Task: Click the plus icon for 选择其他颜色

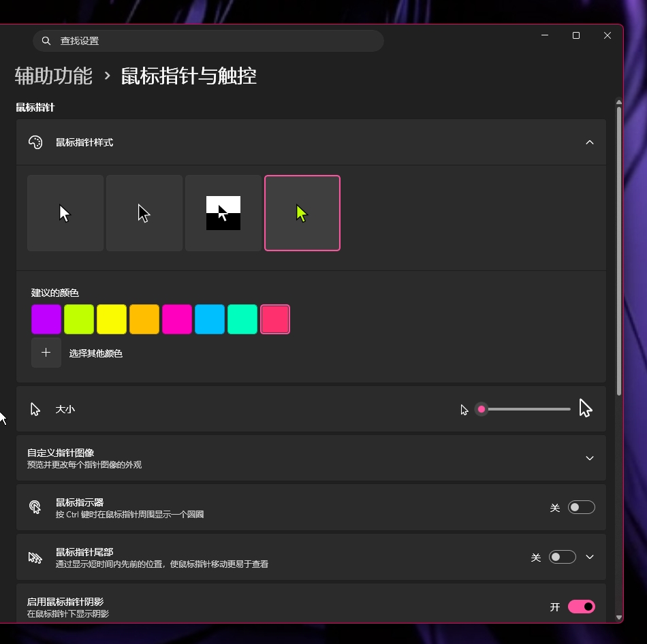Action: pos(46,353)
